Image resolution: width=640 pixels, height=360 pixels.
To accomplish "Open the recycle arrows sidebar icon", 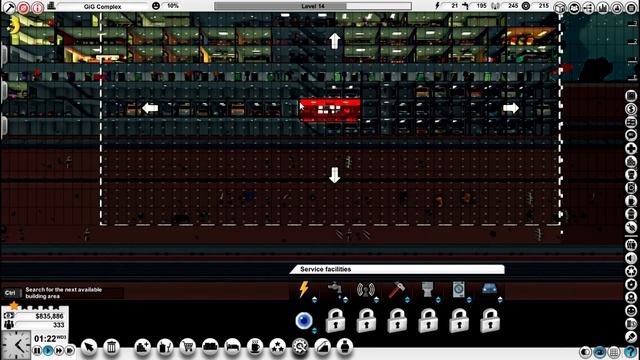I will tap(631, 271).
